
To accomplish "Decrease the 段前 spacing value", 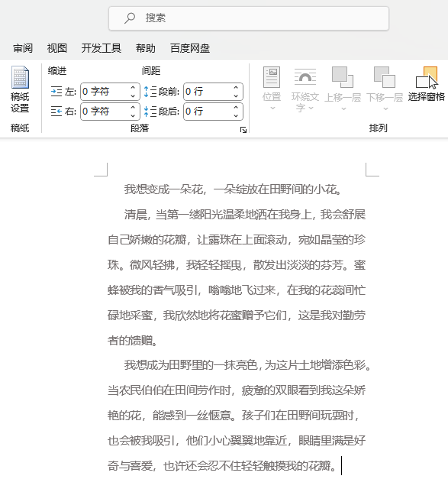I will click(236, 95).
